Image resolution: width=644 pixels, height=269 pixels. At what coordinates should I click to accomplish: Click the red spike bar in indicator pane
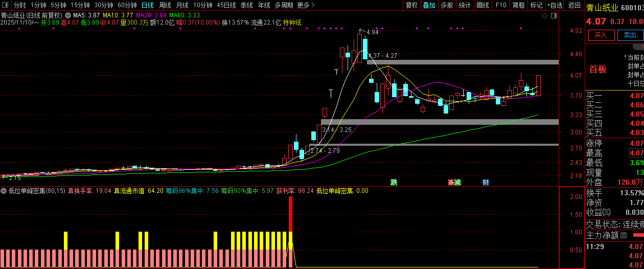click(x=291, y=213)
